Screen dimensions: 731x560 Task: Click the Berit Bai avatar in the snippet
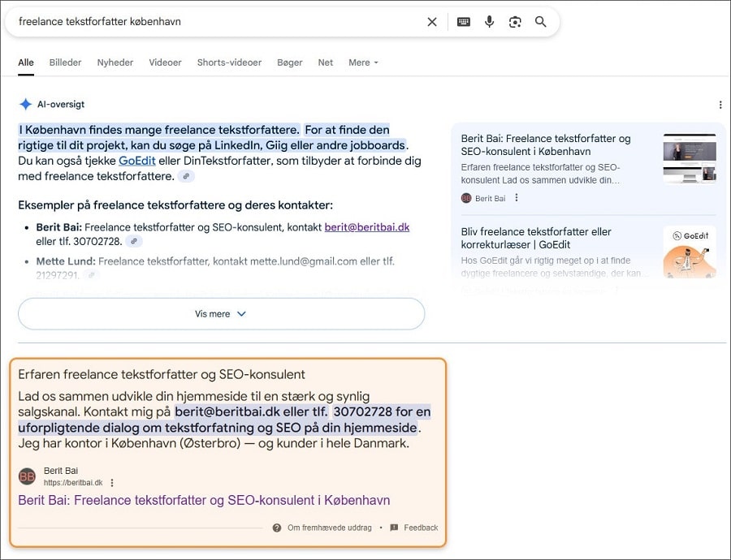coord(27,475)
